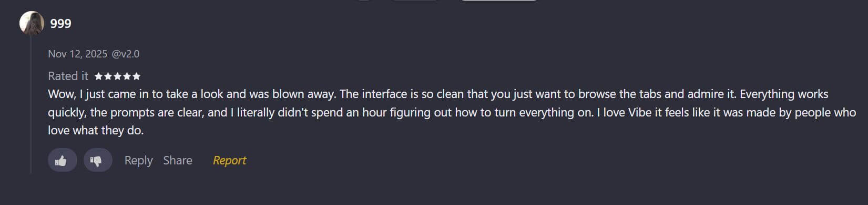Select the @v2.0 version tag

coord(126,54)
